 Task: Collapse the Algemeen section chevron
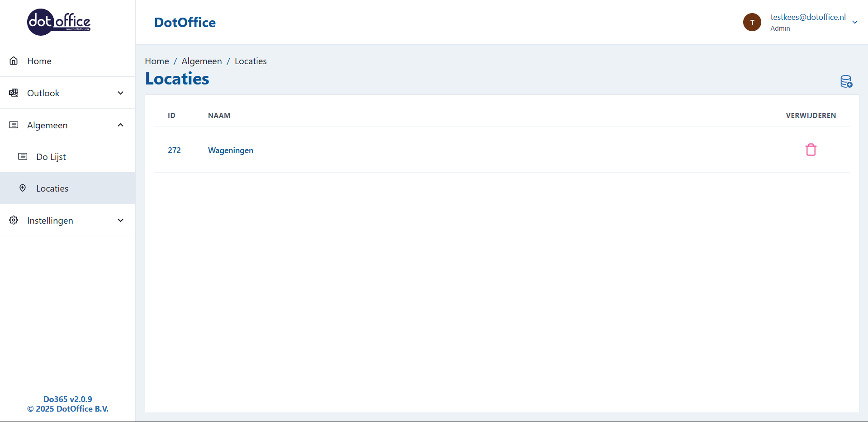[120, 125]
